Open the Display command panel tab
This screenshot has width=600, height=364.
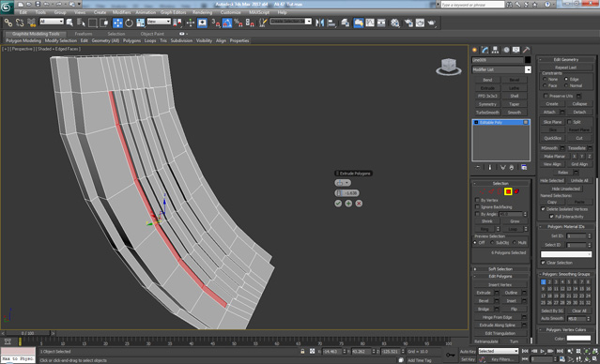coord(515,50)
